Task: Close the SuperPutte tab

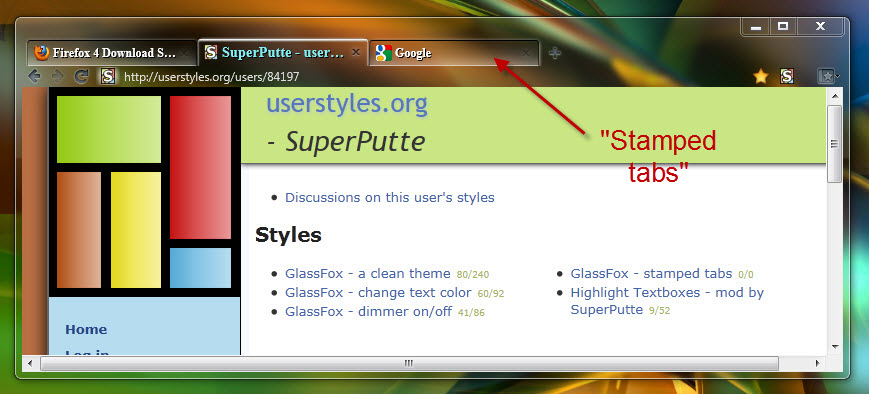Action: [x=356, y=52]
